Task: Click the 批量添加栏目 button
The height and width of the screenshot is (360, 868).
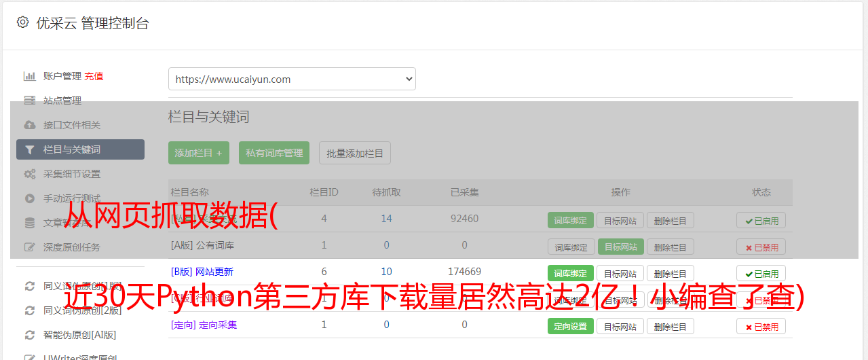Action: (x=355, y=153)
